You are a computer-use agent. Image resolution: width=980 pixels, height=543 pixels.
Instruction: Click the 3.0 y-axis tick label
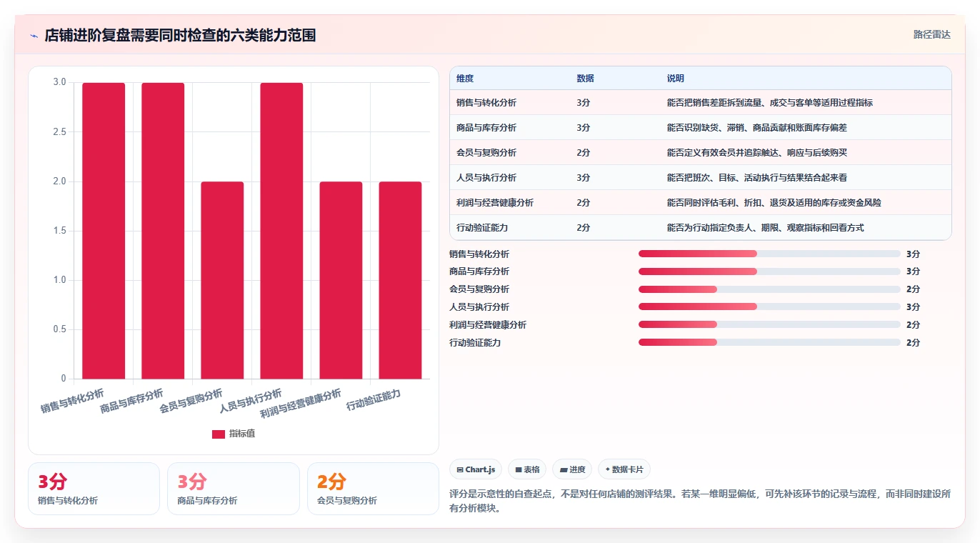click(59, 82)
